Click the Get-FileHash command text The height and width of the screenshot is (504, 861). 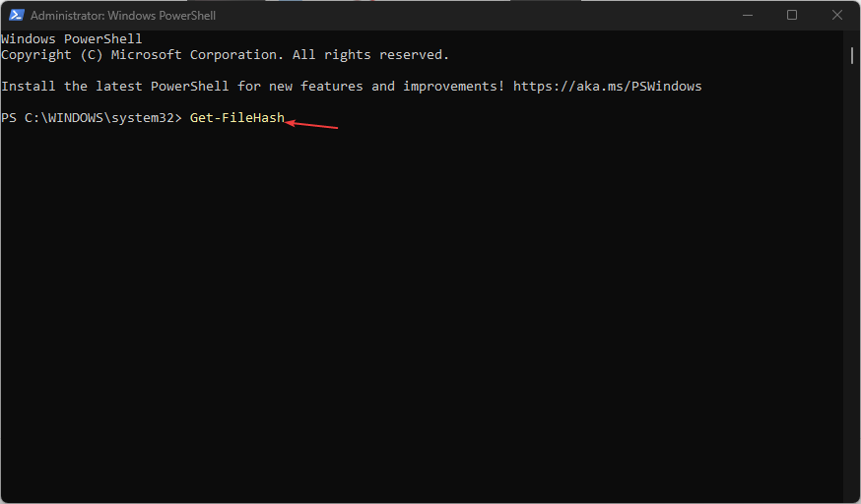coord(237,117)
